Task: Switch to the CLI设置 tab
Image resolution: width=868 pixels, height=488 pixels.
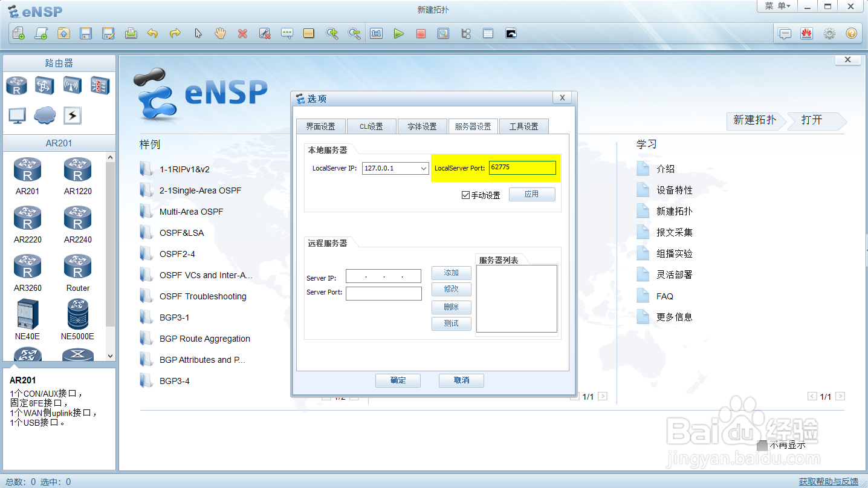Action: click(x=371, y=126)
